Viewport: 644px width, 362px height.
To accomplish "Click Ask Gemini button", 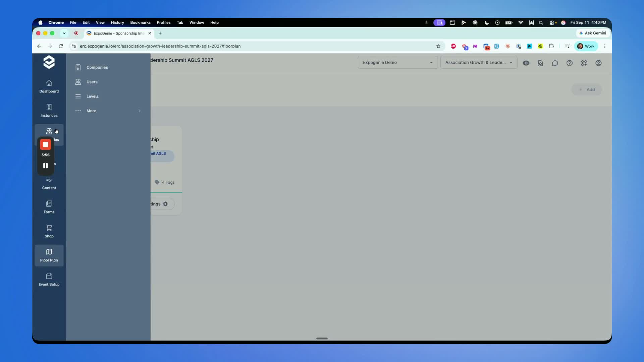I will pos(593,33).
